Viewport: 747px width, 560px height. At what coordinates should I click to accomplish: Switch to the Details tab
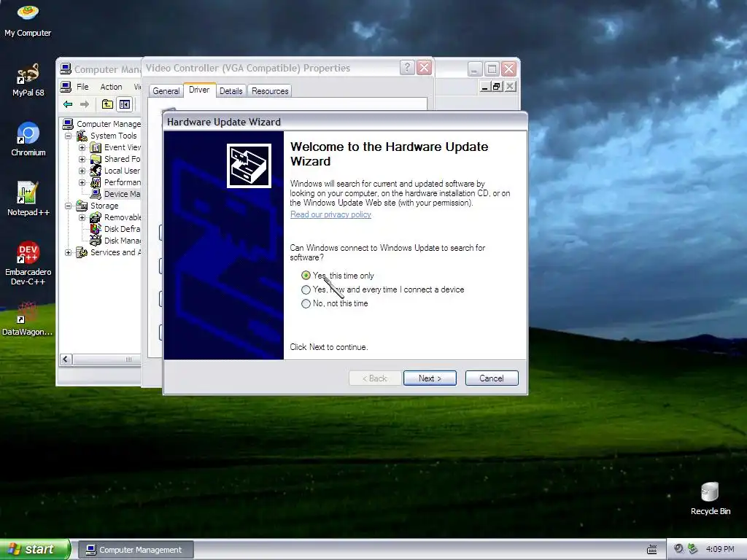(x=231, y=91)
